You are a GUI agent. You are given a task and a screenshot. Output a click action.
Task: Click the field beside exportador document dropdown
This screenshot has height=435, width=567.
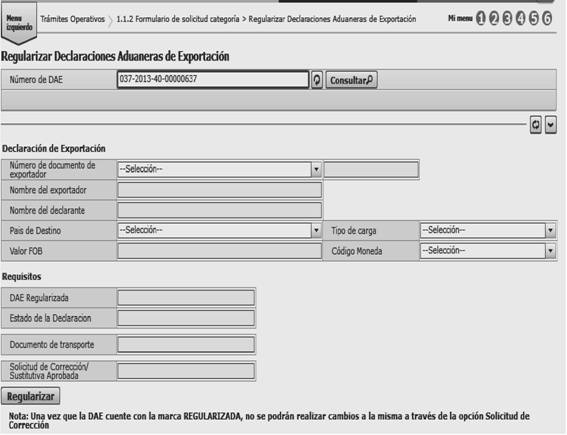[371, 169]
